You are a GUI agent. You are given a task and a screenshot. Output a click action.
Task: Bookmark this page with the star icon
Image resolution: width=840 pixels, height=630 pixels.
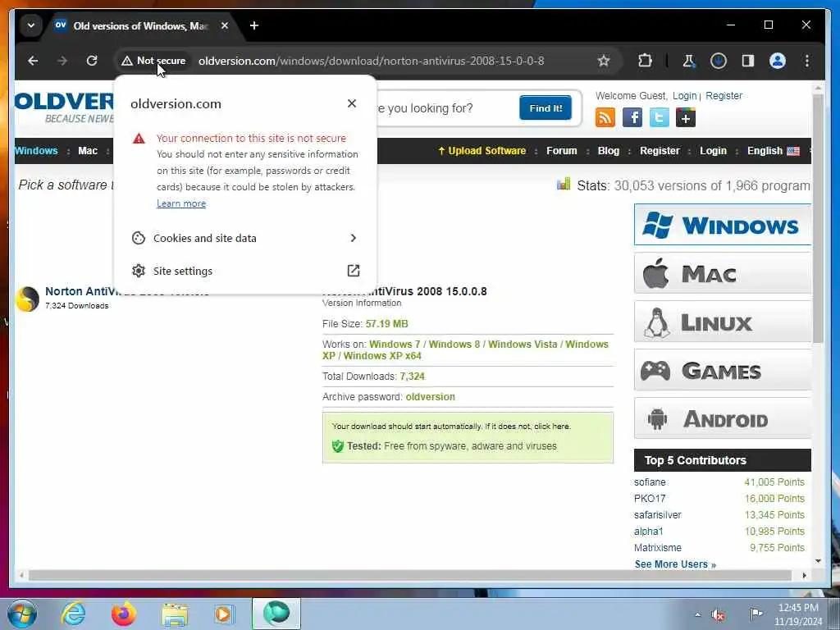coord(604,61)
